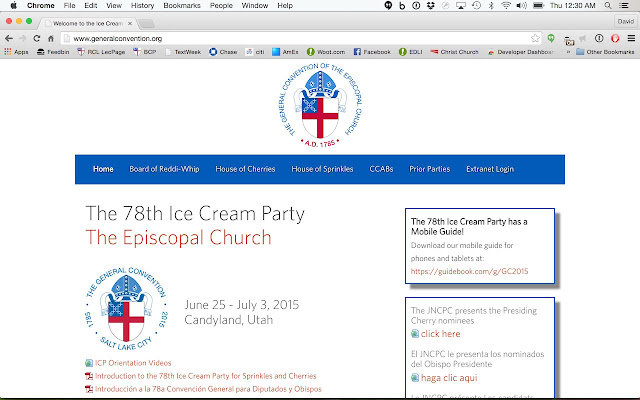Open the Apps bookmark shortcut

(x=16, y=52)
